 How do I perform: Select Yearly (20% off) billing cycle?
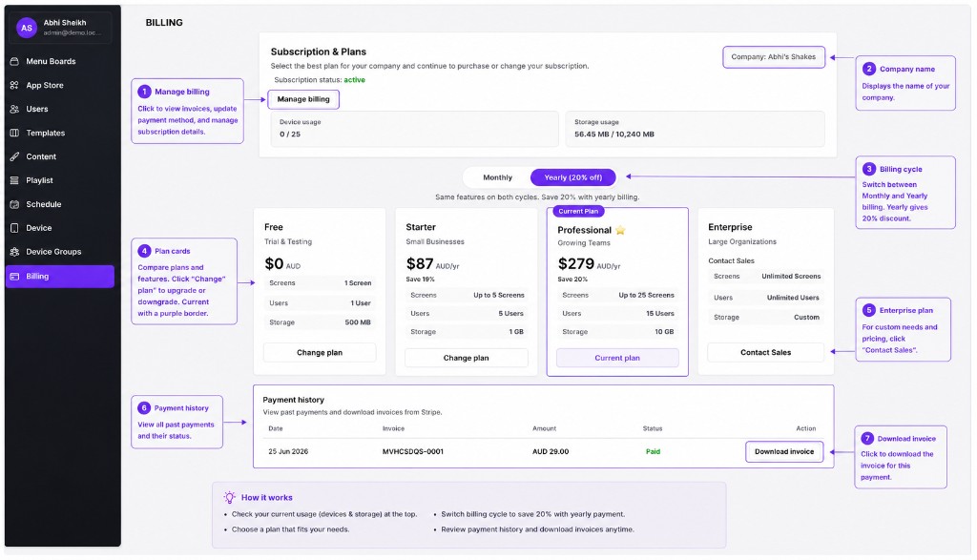pyautogui.click(x=573, y=177)
